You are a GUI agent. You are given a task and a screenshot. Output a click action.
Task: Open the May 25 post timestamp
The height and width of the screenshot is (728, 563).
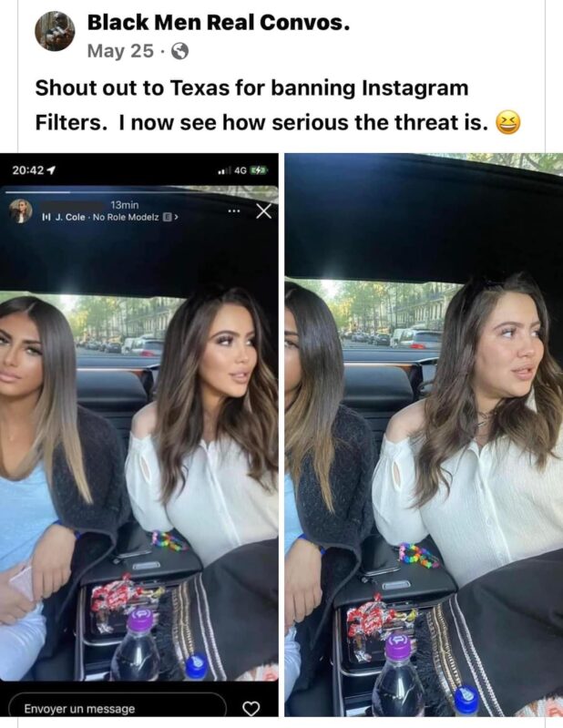(x=120, y=51)
